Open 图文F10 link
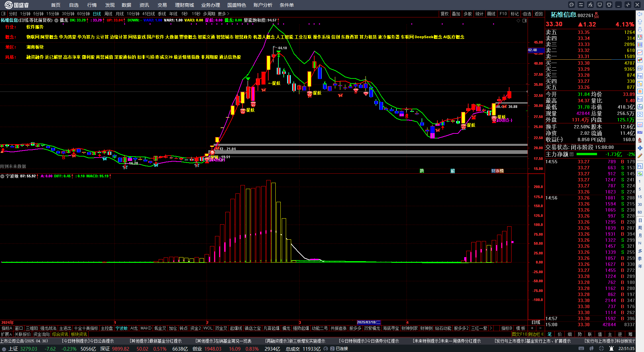 point(519,334)
